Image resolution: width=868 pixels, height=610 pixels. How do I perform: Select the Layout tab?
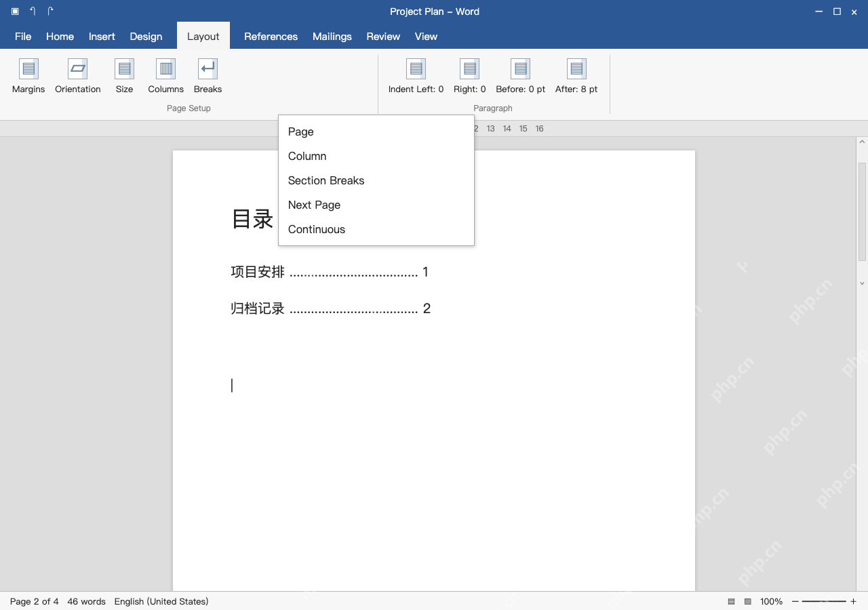(203, 37)
